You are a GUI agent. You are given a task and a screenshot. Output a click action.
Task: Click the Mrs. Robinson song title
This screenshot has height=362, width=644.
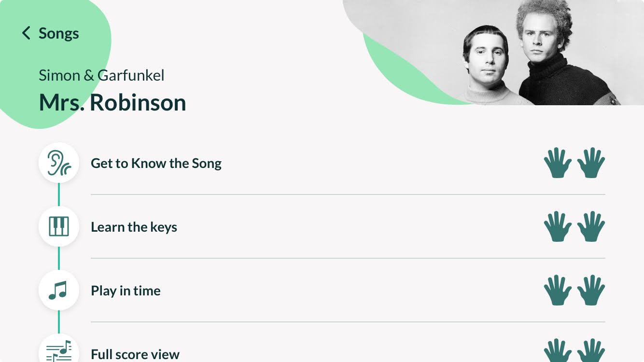tap(112, 102)
